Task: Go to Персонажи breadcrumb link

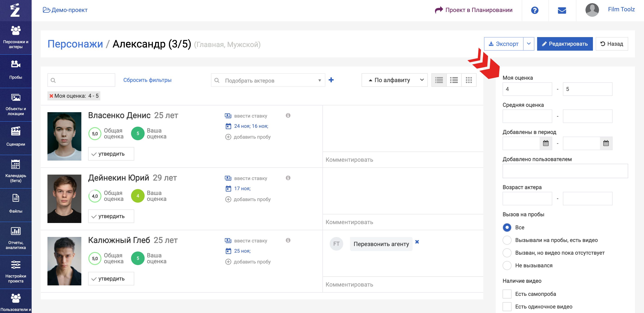Action: (x=75, y=44)
